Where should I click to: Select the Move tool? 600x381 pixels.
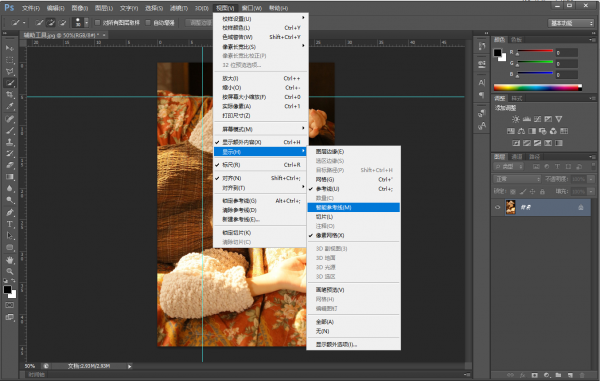[x=10, y=48]
